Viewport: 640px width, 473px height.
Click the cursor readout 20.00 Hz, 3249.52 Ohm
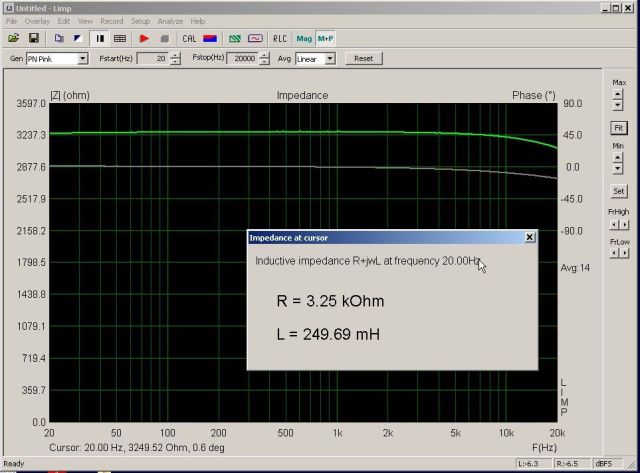coord(137,448)
